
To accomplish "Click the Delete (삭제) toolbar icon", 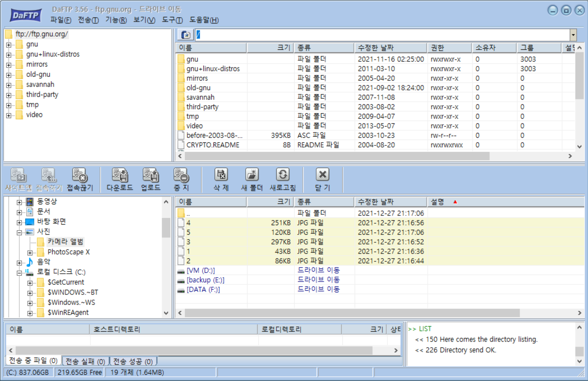I will (221, 175).
